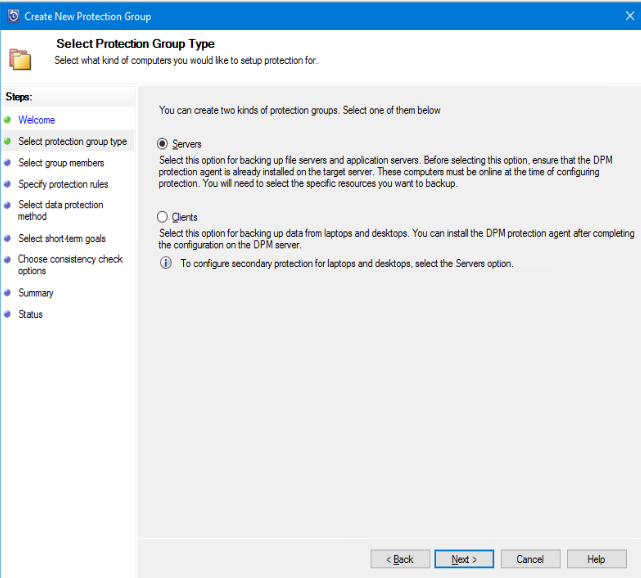Open the Specify protection rules step
The image size is (641, 578).
(x=63, y=184)
